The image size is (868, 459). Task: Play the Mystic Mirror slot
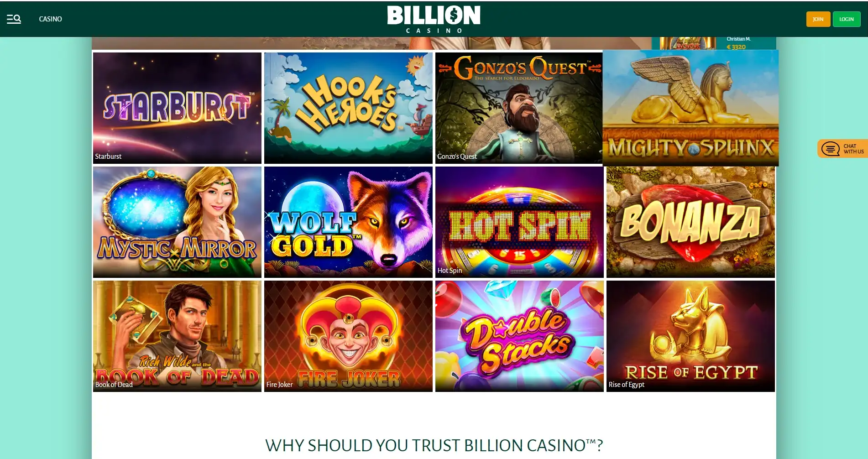[x=177, y=222]
